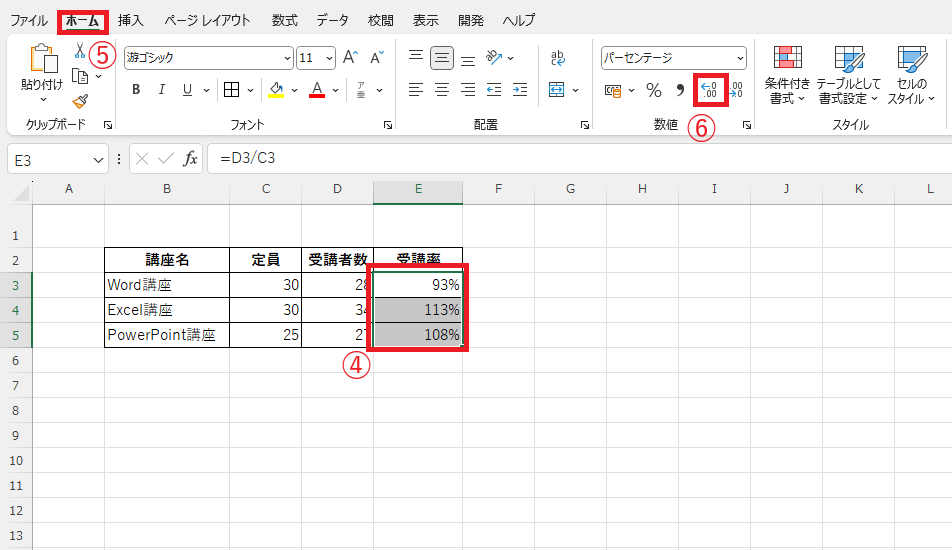The height and width of the screenshot is (550, 952).
Task: Open Format as Table (テーブルとして書式設定)
Action: 849,75
